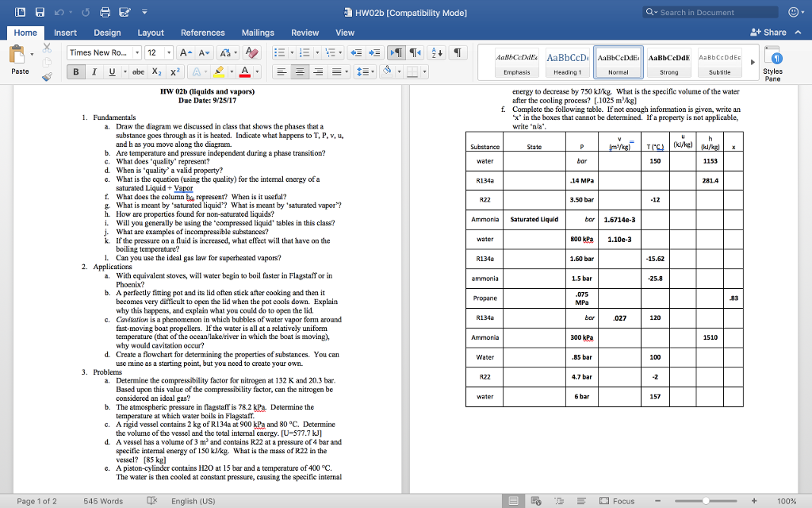Viewport: 812px width, 508px height.
Task: Show paragraph marks with the ¶ icon
Action: 456,52
